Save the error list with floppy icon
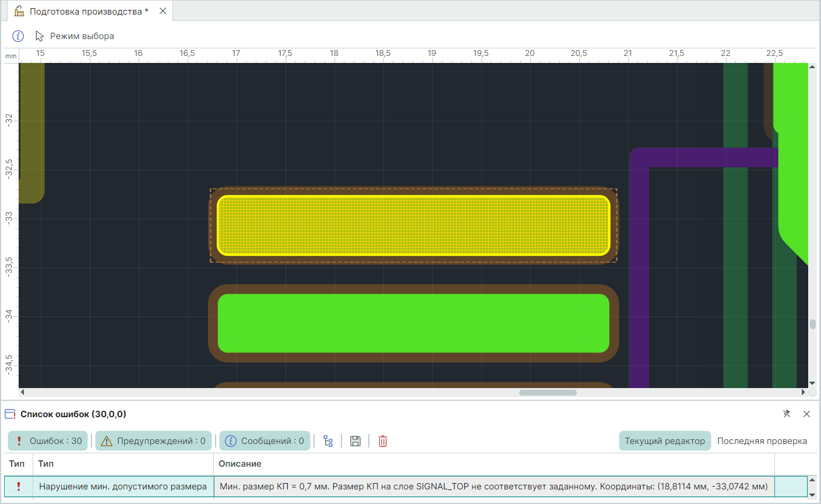The width and height of the screenshot is (821, 504). coord(355,441)
